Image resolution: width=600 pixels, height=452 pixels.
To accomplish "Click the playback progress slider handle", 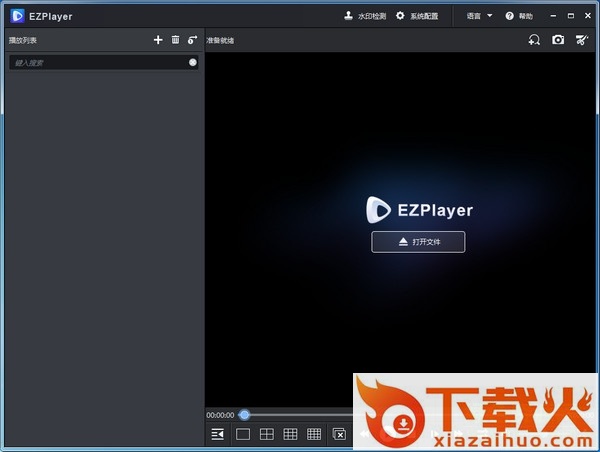I will tap(244, 414).
